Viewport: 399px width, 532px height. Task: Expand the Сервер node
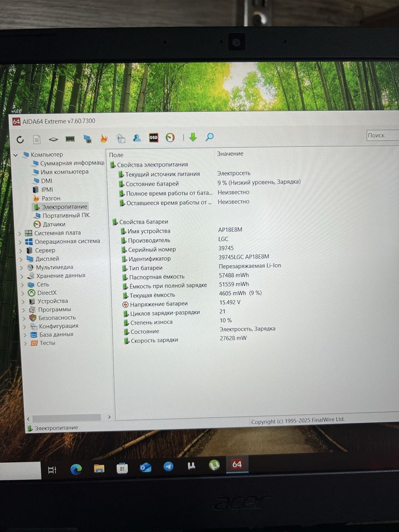[x=21, y=251]
